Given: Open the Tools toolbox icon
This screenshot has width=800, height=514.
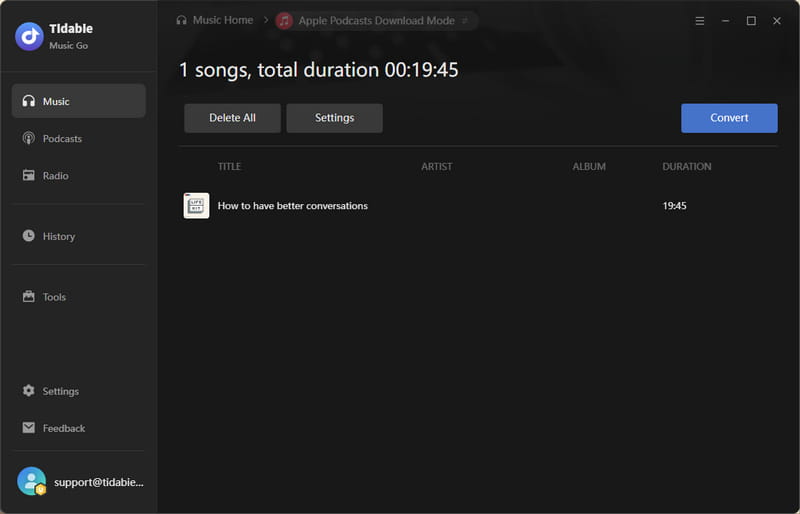Looking at the screenshot, I should (29, 296).
